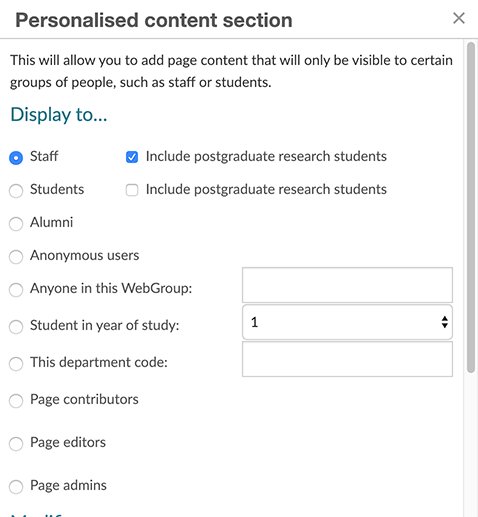The width and height of the screenshot is (478, 517).
Task: Select the Page admins radio button
Action: (16, 487)
